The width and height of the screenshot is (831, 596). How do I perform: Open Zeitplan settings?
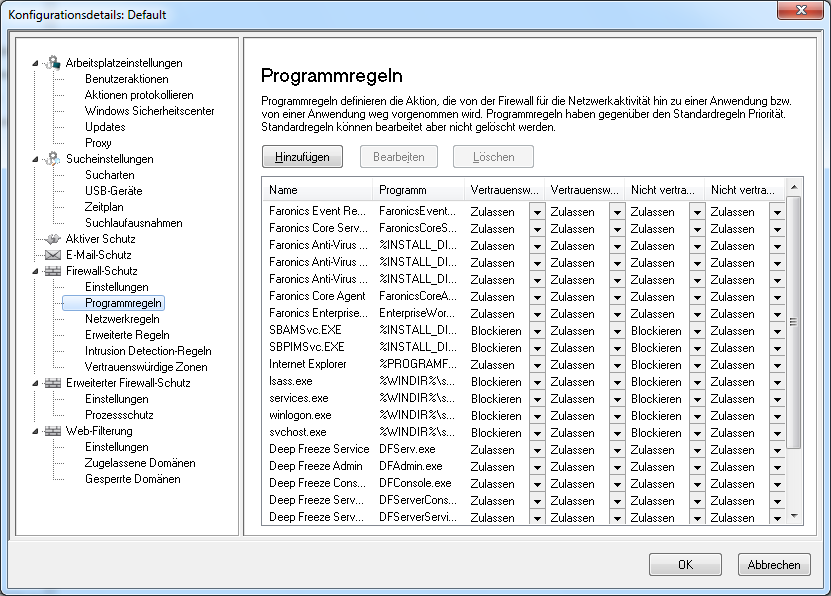pyautogui.click(x=104, y=207)
